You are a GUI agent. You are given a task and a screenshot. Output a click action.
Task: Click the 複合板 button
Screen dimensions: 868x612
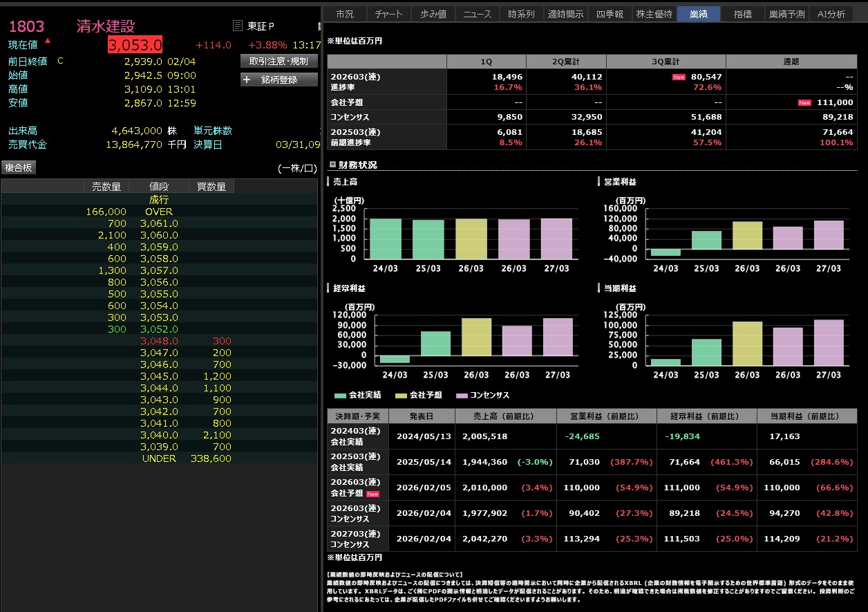pyautogui.click(x=19, y=168)
